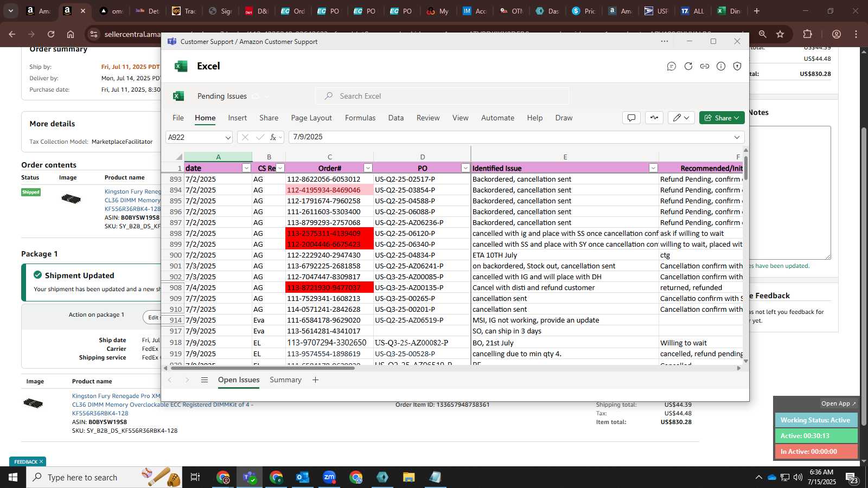Select pink order cell 112-4195934-8469046
Image resolution: width=868 pixels, height=488 pixels.
[x=329, y=190]
